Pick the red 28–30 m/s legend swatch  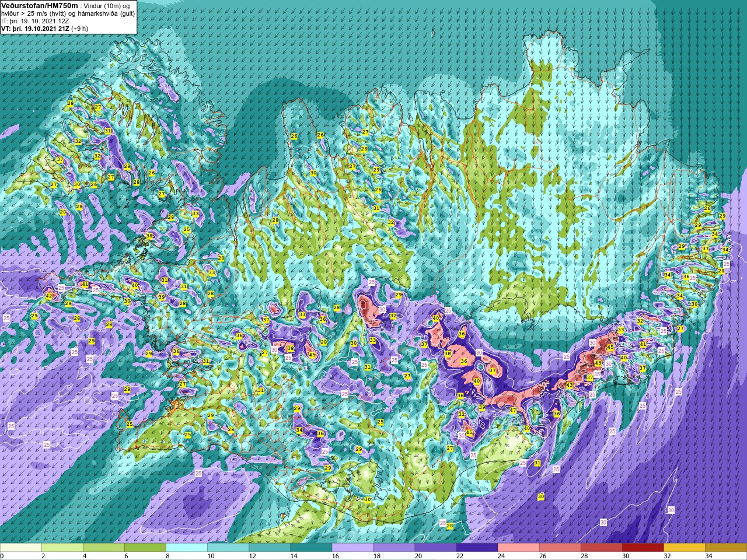(601, 548)
